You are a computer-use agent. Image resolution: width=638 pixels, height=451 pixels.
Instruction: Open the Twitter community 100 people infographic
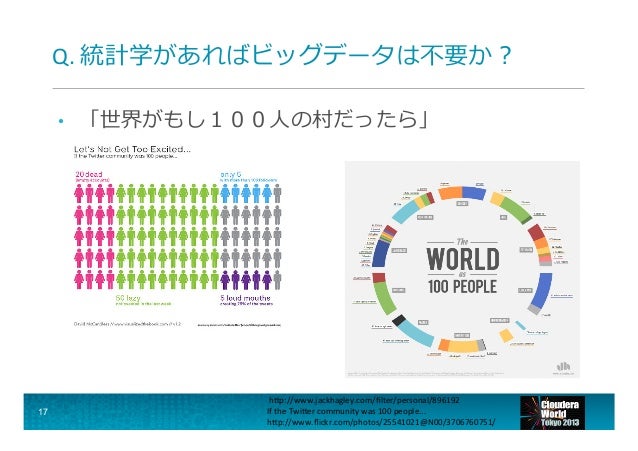click(x=178, y=236)
